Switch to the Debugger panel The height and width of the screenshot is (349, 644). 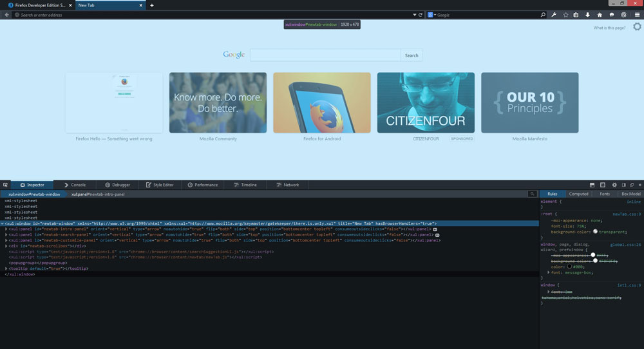click(117, 185)
